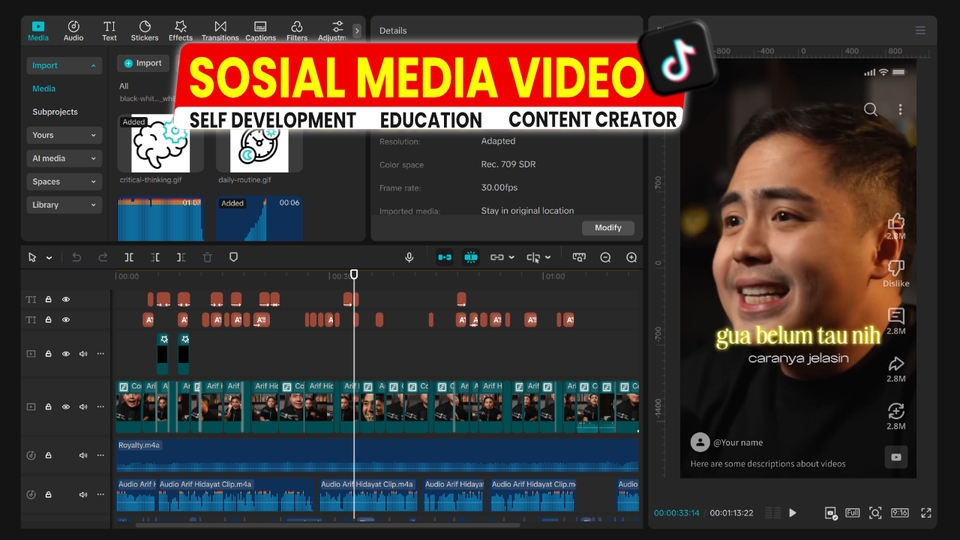Hide the effects overlay track

(66, 354)
